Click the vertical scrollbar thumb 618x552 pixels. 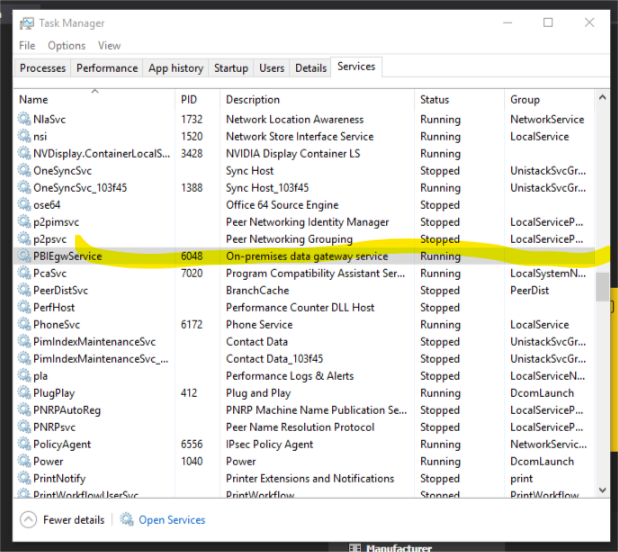coord(602,287)
